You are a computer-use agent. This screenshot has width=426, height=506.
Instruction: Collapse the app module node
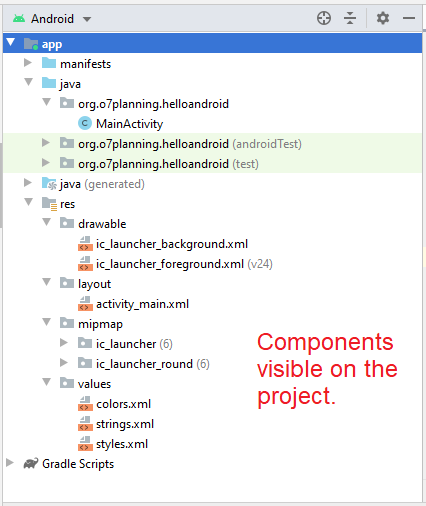(x=11, y=43)
